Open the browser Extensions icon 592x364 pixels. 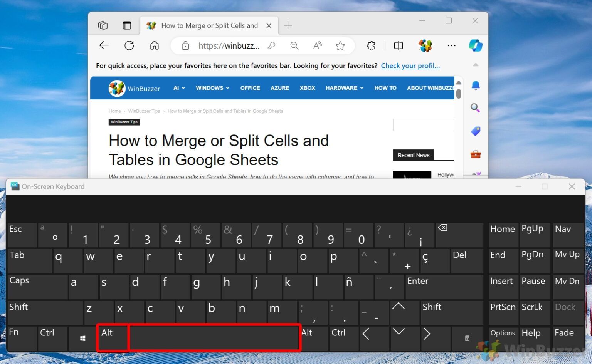pyautogui.click(x=371, y=45)
